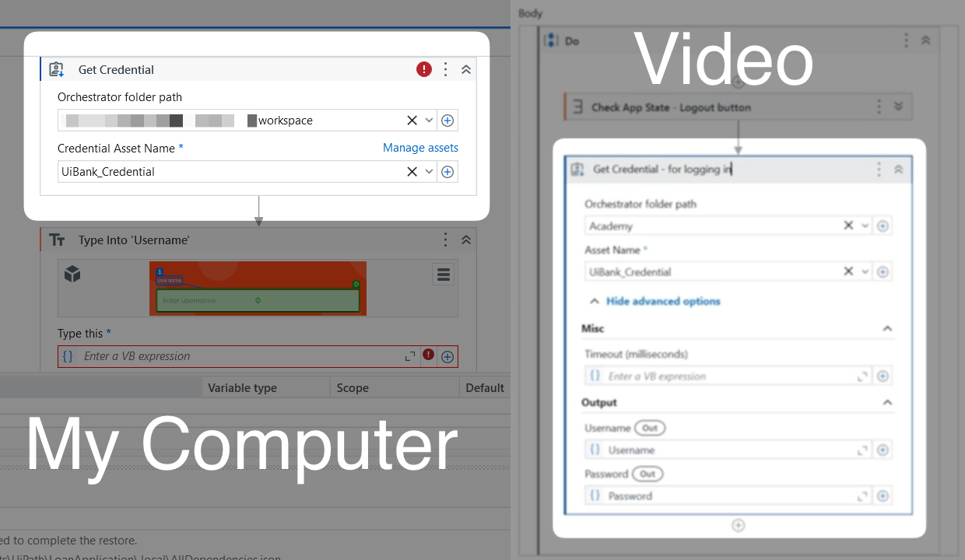Click plus button beside Academy folder path
The width and height of the screenshot is (965, 560).
(883, 226)
